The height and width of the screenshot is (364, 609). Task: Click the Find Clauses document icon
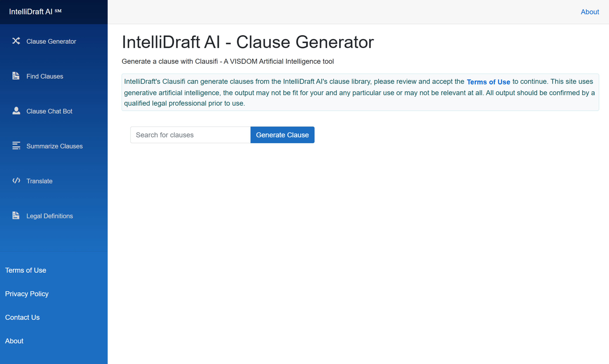[x=16, y=76]
